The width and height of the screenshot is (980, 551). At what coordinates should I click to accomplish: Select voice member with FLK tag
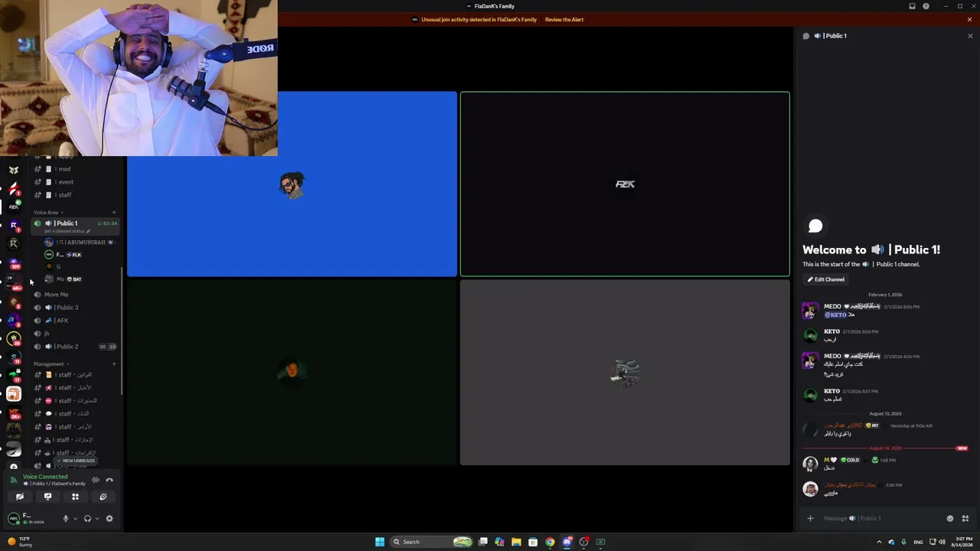coord(80,254)
